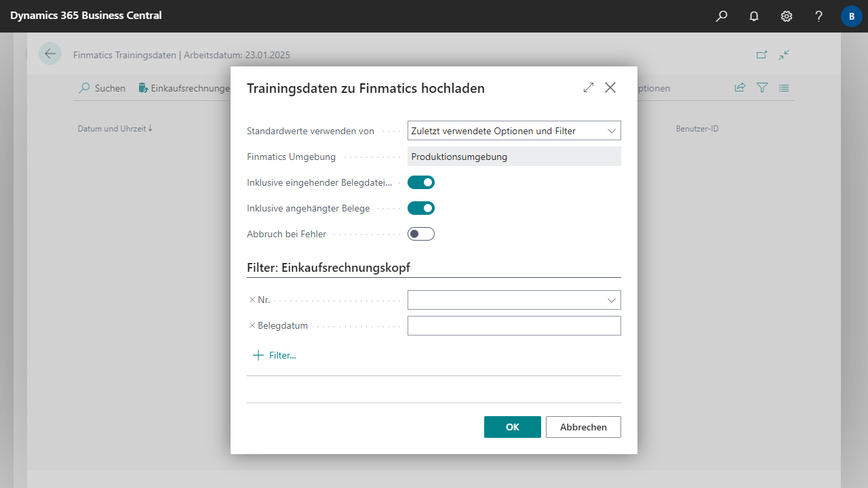Click the Abbrechen button
Screen dimensions: 868x488
[x=583, y=427]
